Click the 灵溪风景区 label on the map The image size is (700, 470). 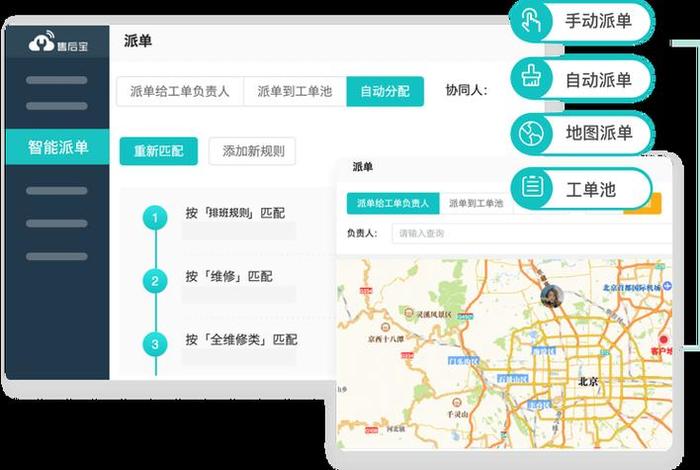tap(434, 314)
